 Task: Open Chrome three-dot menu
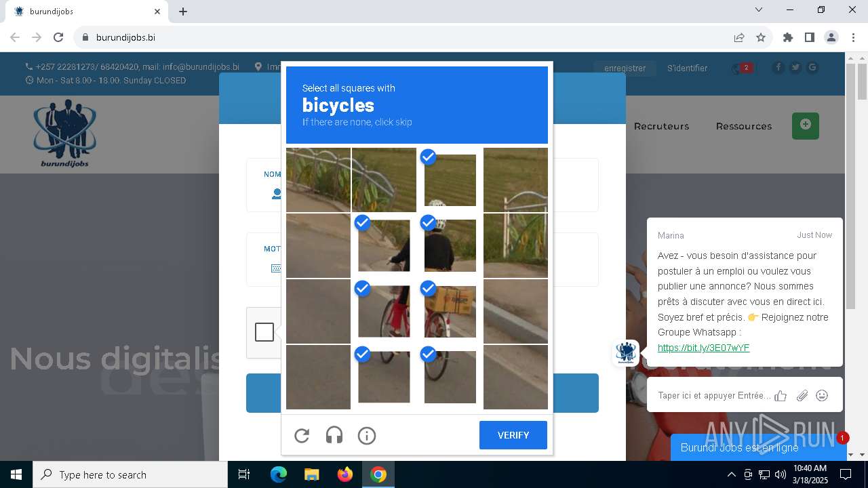[853, 37]
